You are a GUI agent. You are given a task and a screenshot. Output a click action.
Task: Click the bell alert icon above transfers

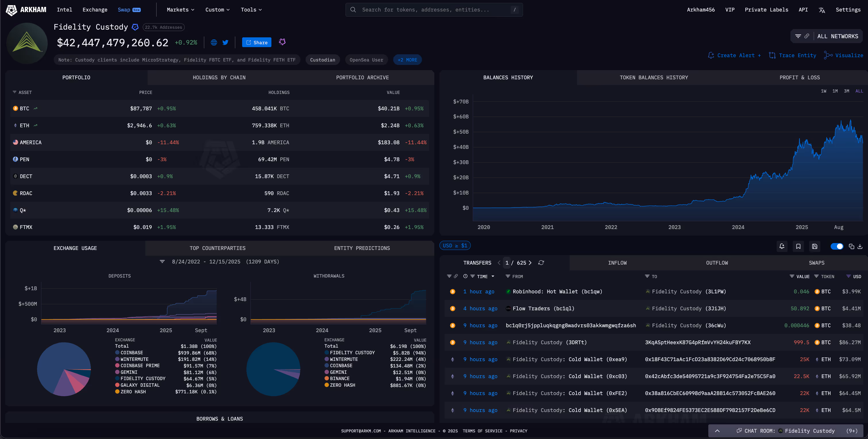coord(782,247)
